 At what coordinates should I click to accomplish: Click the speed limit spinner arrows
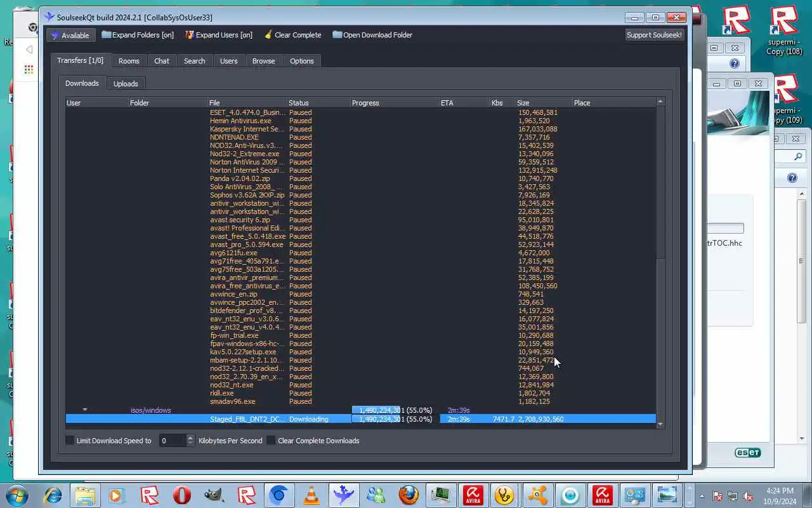[190, 441]
